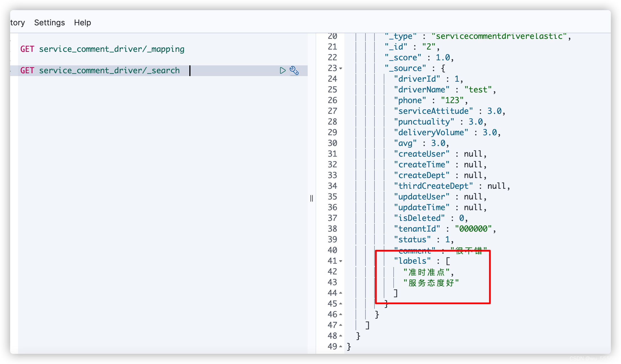Click the "updateUser" : null line
Viewport: 621px width, 364px height.
click(440, 197)
